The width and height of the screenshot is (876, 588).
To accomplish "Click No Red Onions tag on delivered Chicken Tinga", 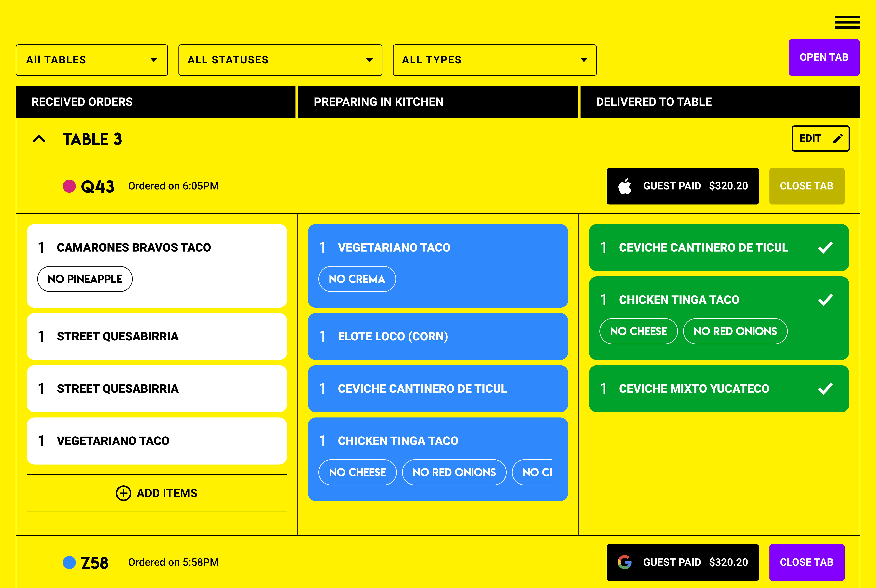I will point(735,331).
